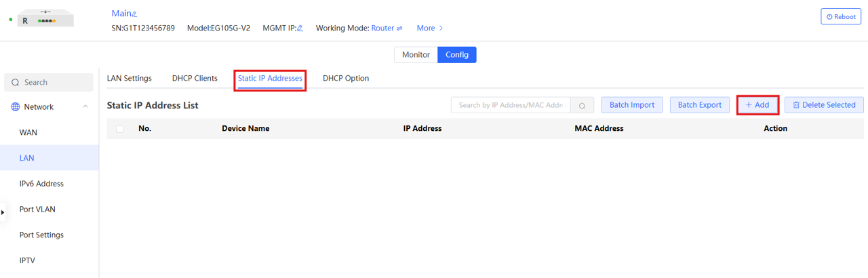Screen dimensions: 868x278
Task: Click the sidebar collapse arrow handle
Action: tap(3, 212)
